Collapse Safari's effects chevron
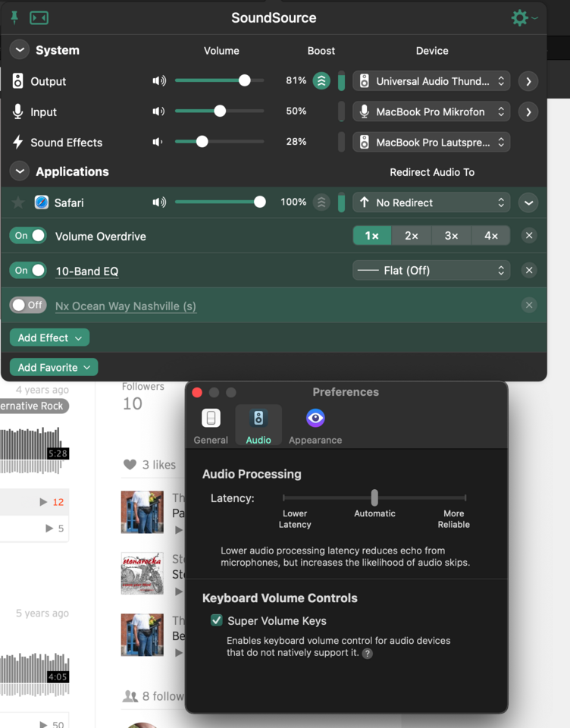Viewport: 570px width, 728px height. [x=528, y=203]
